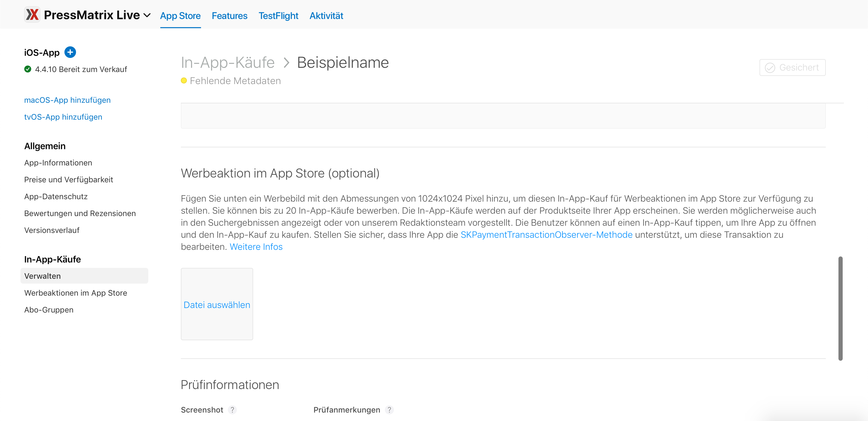Click the vertical page scrollbar
Viewport: 868px width, 421px height.
tap(840, 309)
